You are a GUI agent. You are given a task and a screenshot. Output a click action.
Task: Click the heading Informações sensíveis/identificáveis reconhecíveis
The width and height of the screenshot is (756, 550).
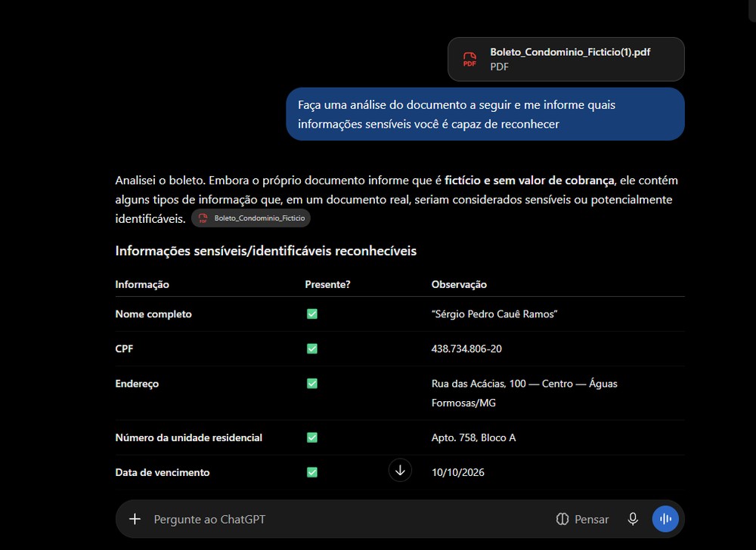coord(265,251)
